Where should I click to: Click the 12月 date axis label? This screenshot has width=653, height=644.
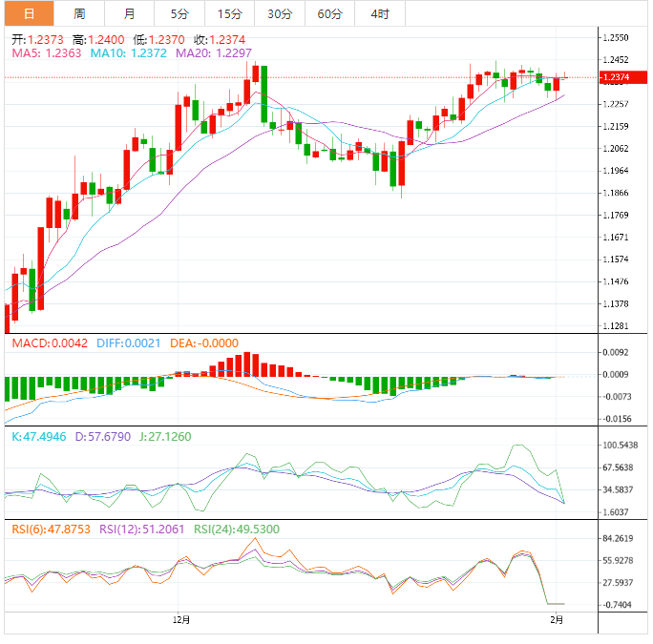(181, 620)
